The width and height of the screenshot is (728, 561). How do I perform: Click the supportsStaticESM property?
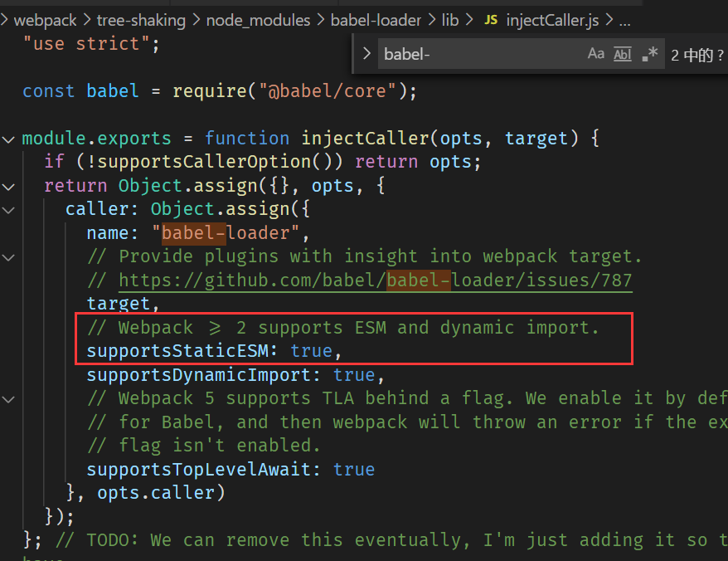(177, 351)
